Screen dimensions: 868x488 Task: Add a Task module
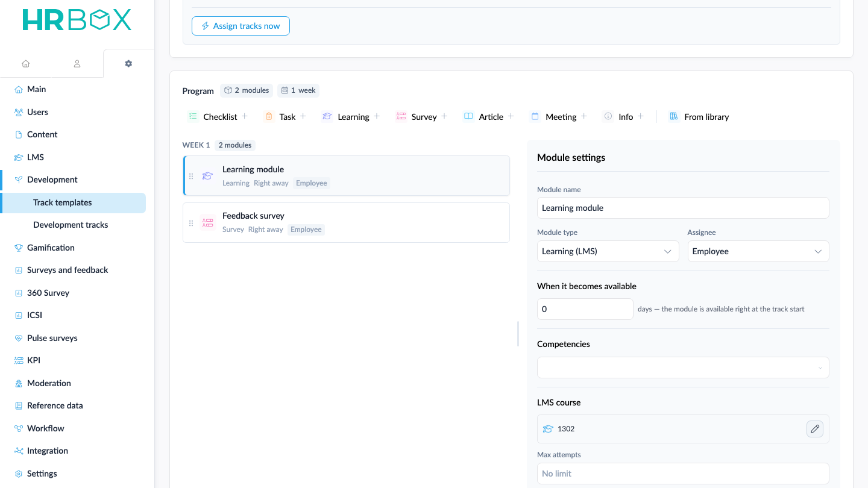point(286,117)
